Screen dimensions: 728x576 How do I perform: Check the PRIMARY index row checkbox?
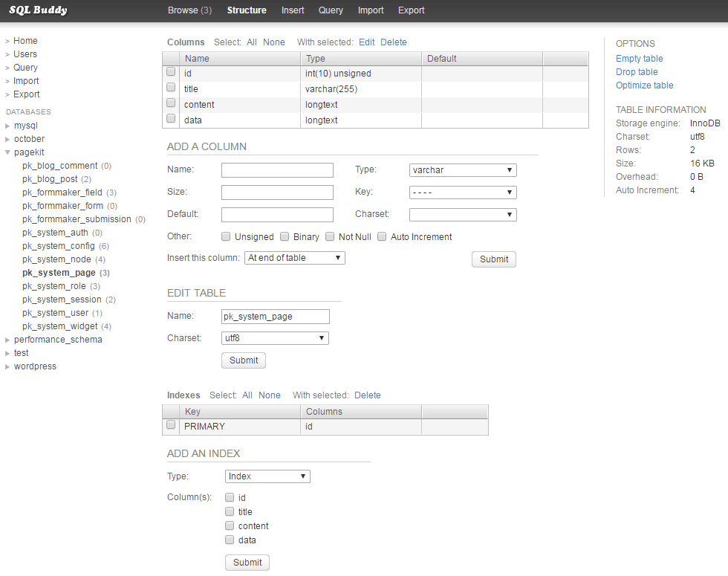pyautogui.click(x=171, y=424)
